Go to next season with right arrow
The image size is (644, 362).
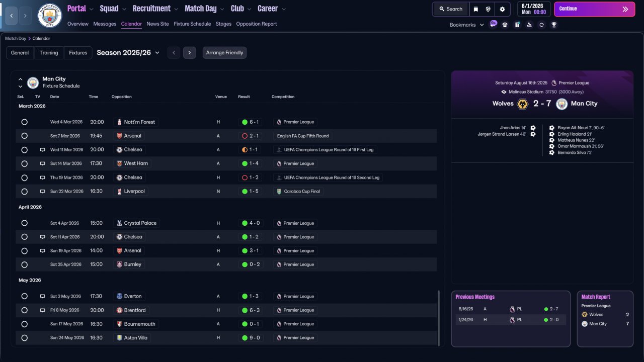[x=190, y=53]
